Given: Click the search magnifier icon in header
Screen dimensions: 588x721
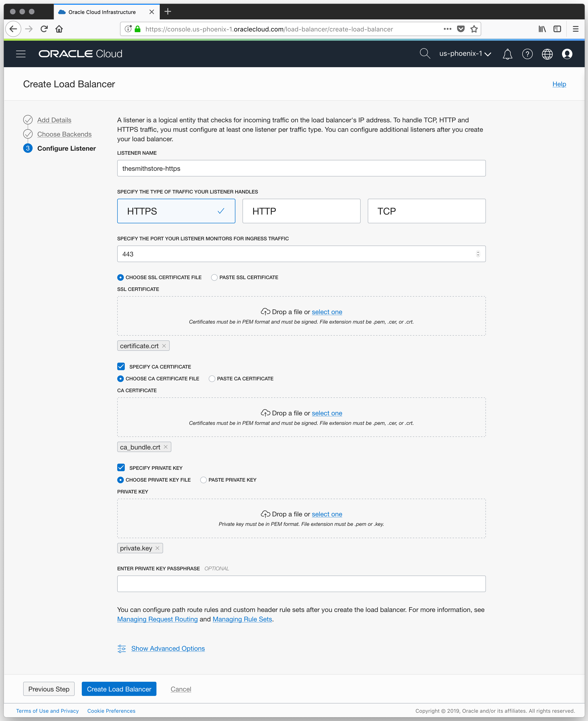Looking at the screenshot, I should point(424,53).
